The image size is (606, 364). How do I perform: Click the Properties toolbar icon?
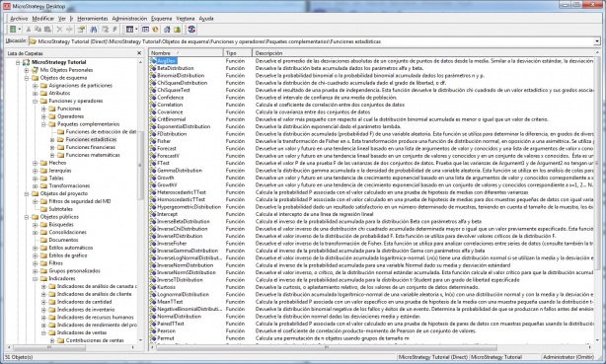click(81, 30)
